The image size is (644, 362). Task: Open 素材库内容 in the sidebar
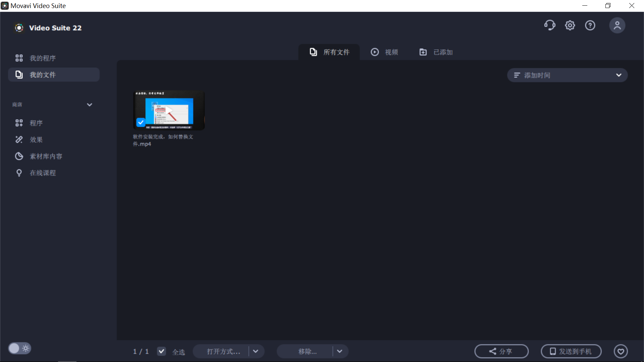coord(54,156)
